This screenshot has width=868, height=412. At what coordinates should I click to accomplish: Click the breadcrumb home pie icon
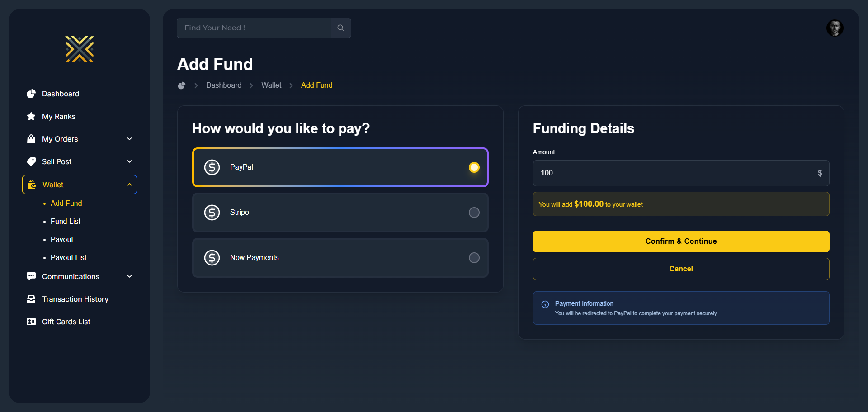[x=182, y=85]
